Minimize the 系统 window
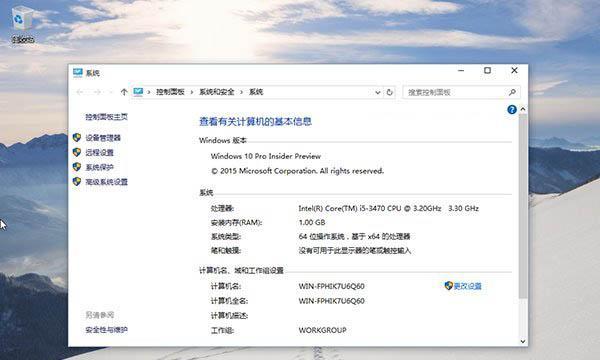Viewport: 600px width, 360px height. coord(461,71)
